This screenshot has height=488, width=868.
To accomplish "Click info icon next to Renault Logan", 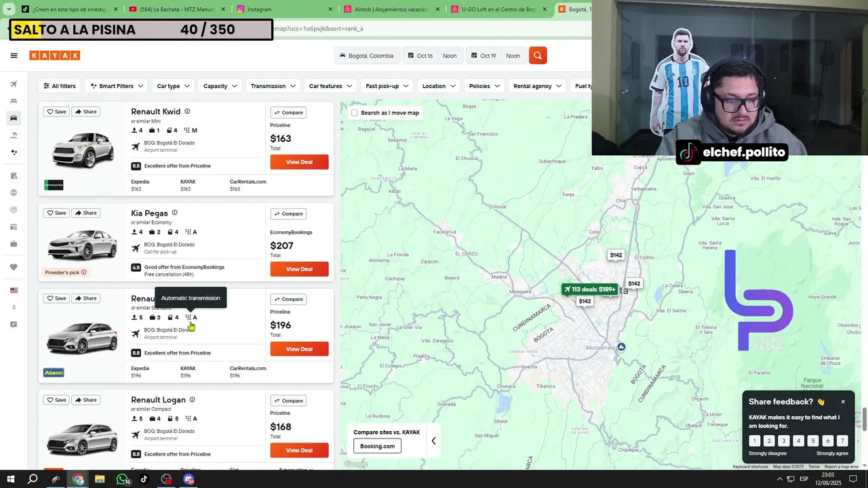I will point(192,400).
